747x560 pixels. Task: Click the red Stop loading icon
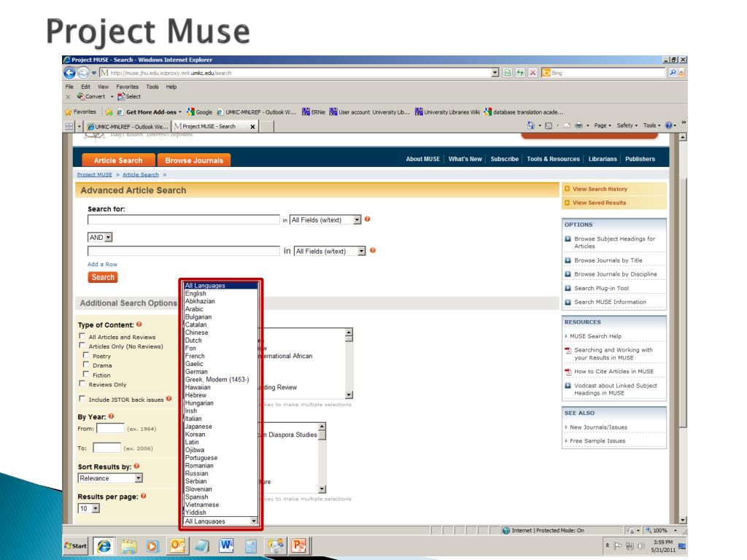tap(533, 73)
